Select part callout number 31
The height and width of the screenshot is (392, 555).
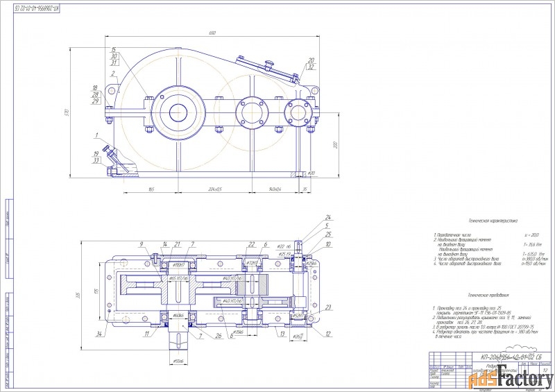(114, 62)
